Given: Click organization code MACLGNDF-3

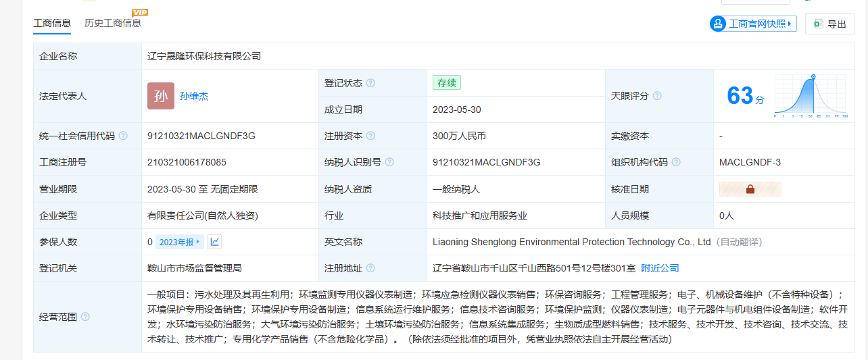Looking at the screenshot, I should pos(750,162).
